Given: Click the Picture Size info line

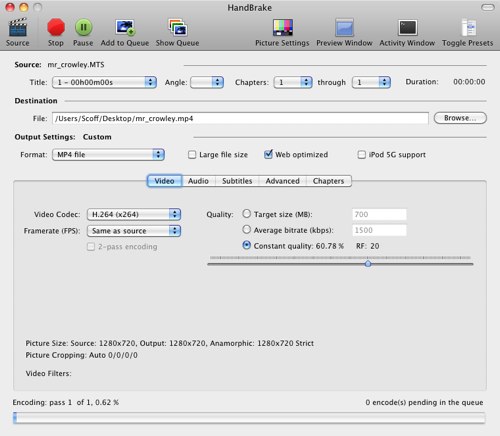Looking at the screenshot, I should [170, 343].
